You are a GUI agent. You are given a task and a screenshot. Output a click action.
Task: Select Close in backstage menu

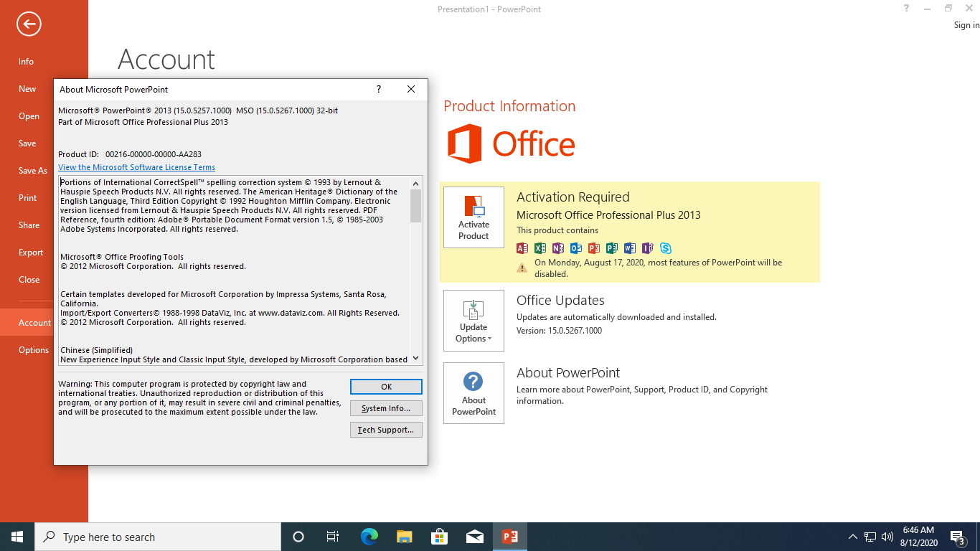[44, 280]
